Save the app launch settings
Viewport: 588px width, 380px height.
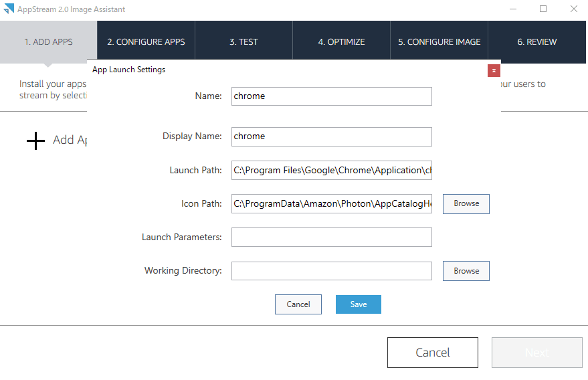(359, 304)
